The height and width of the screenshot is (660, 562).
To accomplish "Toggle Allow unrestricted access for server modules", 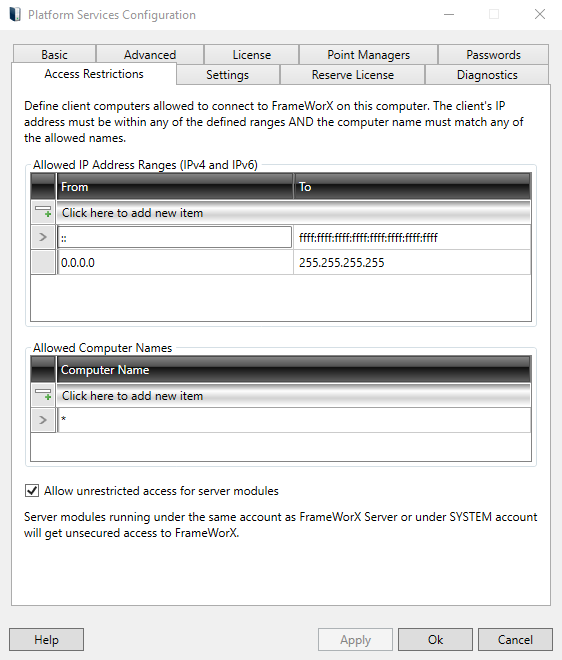I will point(32,490).
